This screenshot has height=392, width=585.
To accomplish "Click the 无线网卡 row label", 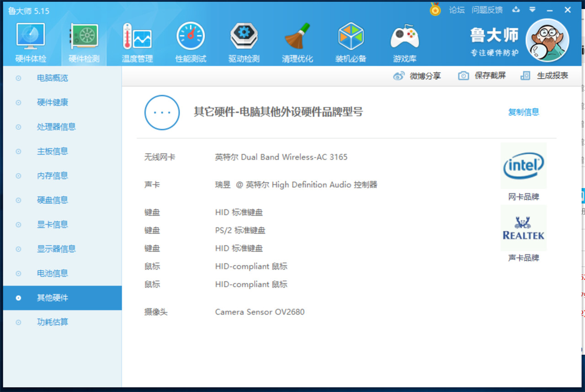I will [160, 157].
